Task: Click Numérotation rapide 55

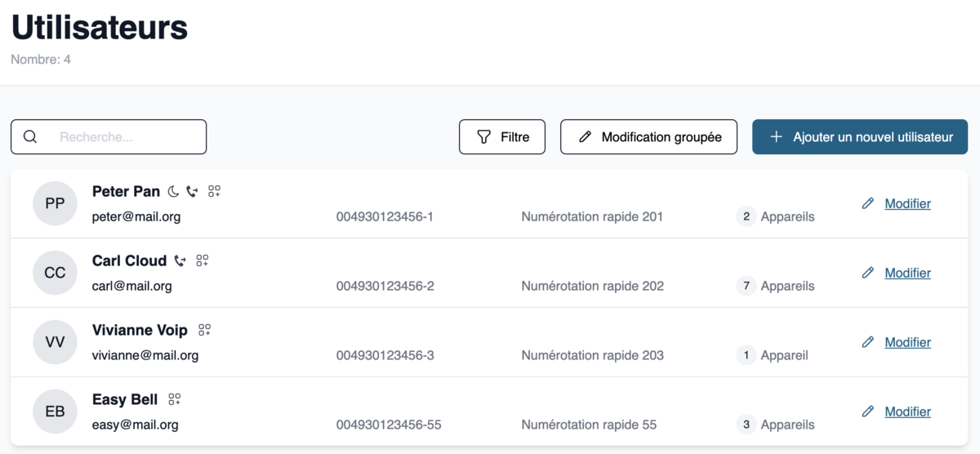Action: pyautogui.click(x=589, y=425)
